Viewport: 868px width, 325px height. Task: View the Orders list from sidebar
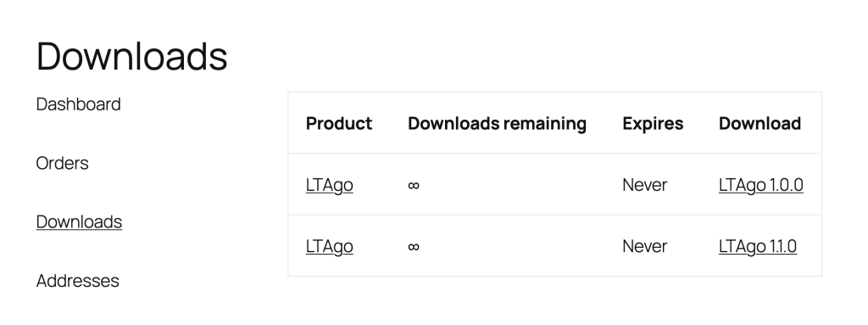tap(62, 163)
